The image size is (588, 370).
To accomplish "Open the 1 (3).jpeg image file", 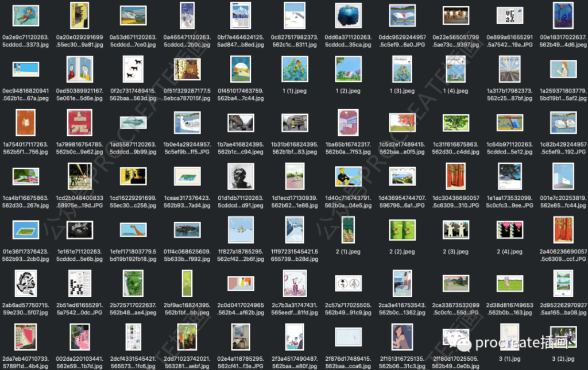I will pos(402,70).
